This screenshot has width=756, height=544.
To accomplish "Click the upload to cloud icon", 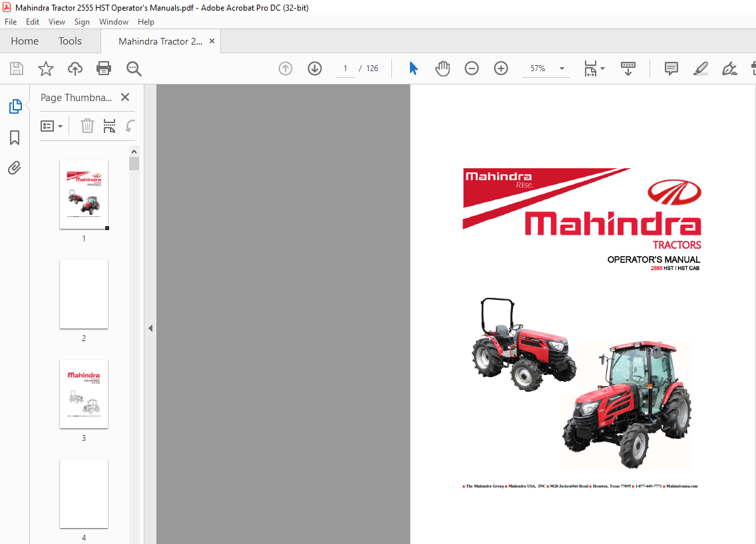I will pyautogui.click(x=75, y=68).
